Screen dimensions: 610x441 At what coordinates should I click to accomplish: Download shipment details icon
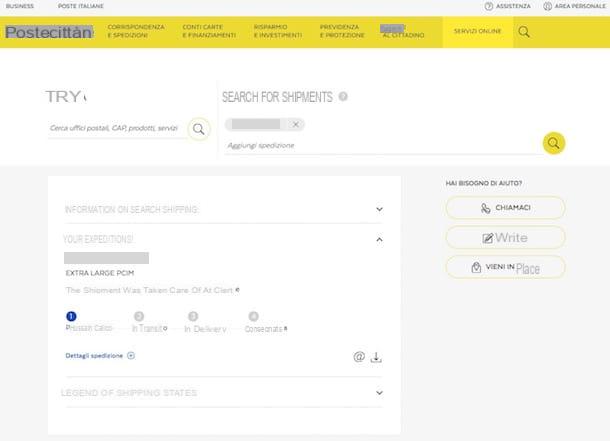click(x=376, y=357)
